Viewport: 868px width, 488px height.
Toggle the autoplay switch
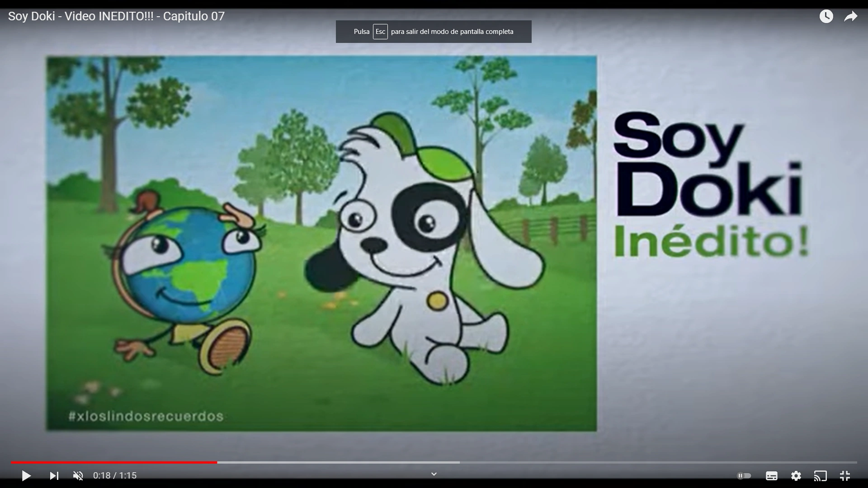pyautogui.click(x=744, y=475)
